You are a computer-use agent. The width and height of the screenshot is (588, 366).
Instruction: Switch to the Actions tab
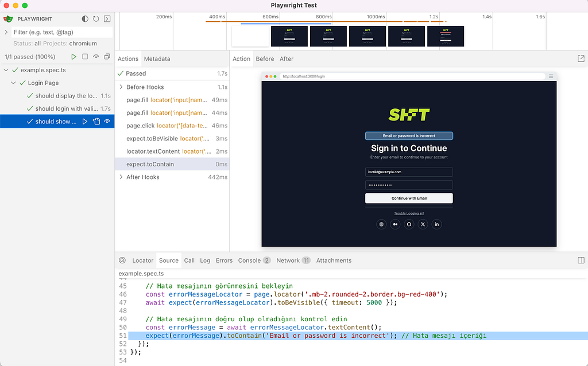128,59
